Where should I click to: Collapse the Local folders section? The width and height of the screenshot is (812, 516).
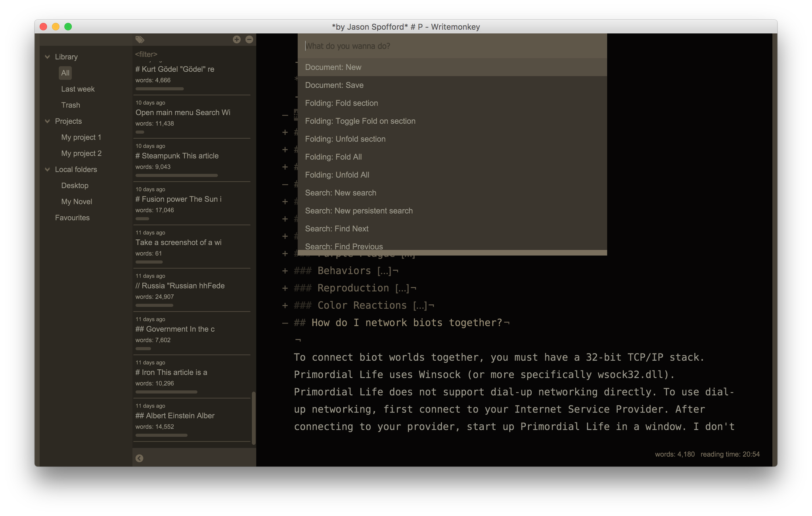[47, 169]
